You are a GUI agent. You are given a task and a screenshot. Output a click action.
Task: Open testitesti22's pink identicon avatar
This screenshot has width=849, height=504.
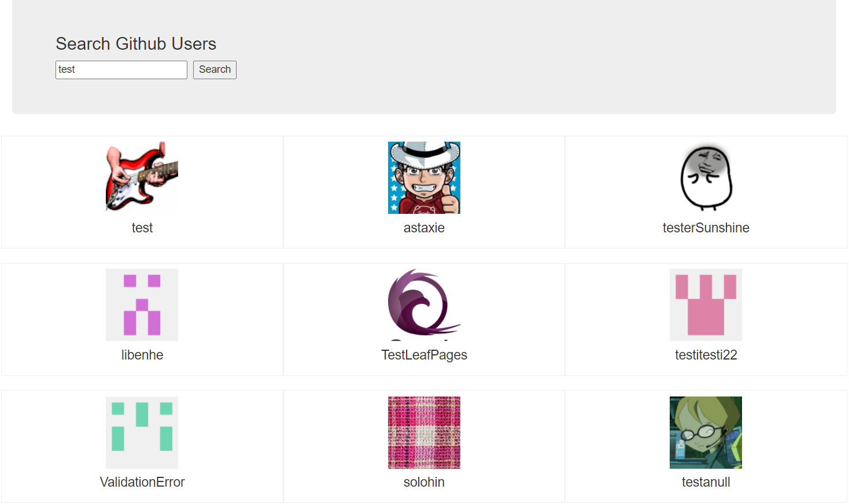(x=706, y=305)
